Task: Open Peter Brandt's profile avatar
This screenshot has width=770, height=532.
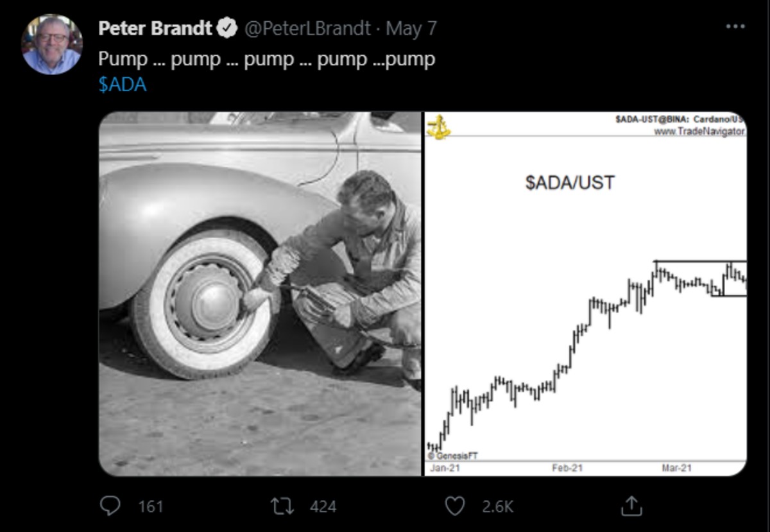Action: click(51, 44)
